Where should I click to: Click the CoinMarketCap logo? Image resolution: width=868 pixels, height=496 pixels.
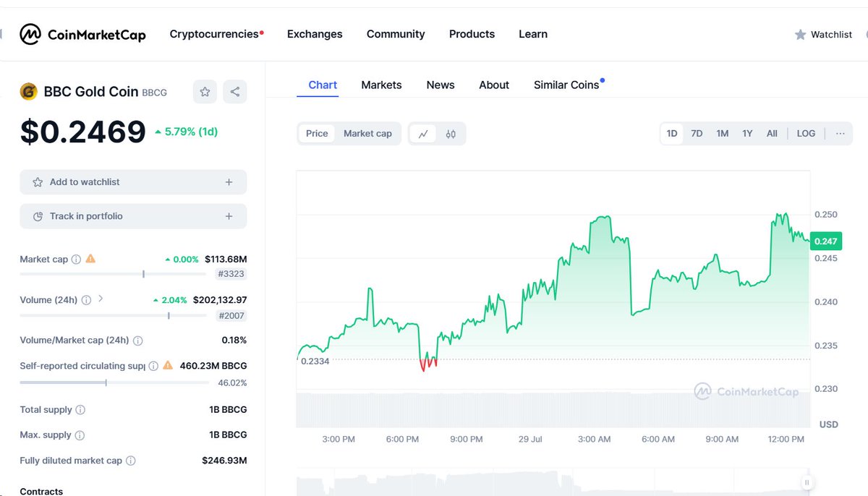82,34
